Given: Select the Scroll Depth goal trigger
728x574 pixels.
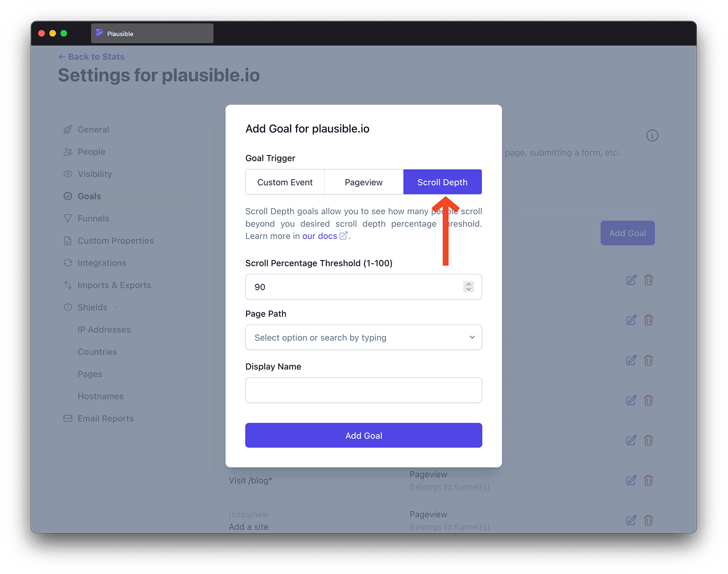Looking at the screenshot, I should [x=442, y=182].
